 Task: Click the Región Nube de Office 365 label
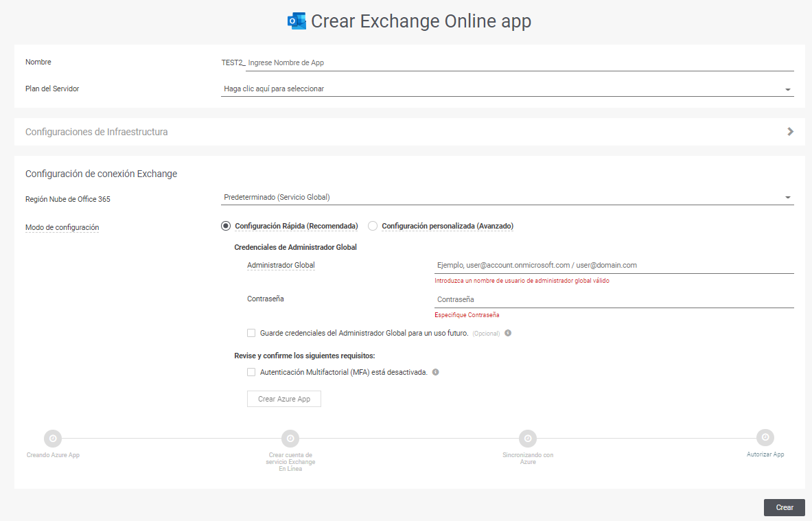pyautogui.click(x=68, y=199)
